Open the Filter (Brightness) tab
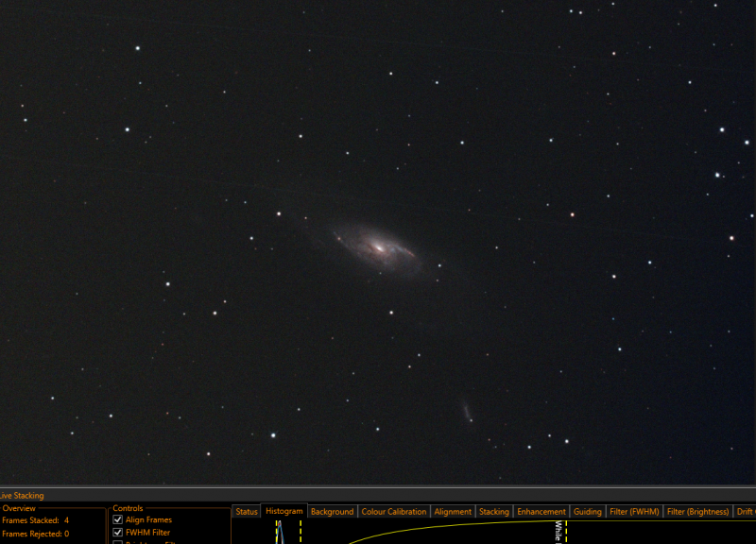This screenshot has width=756, height=544. [x=697, y=511]
